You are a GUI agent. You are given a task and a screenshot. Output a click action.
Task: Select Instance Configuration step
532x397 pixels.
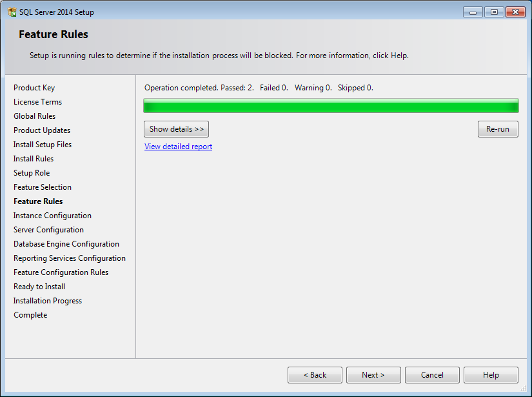pyautogui.click(x=52, y=216)
